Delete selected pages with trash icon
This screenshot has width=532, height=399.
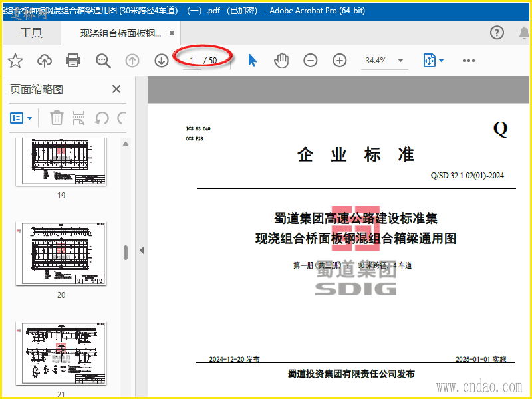point(57,118)
